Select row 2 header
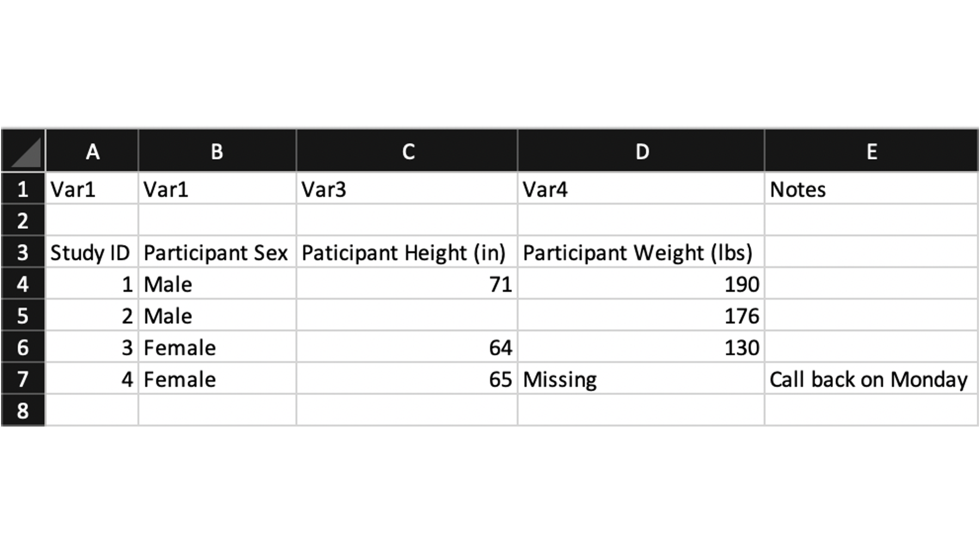 pyautogui.click(x=23, y=220)
